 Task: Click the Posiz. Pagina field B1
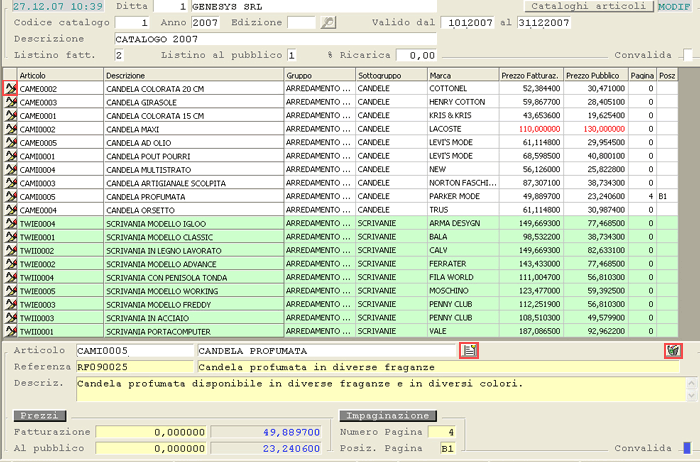(447, 448)
